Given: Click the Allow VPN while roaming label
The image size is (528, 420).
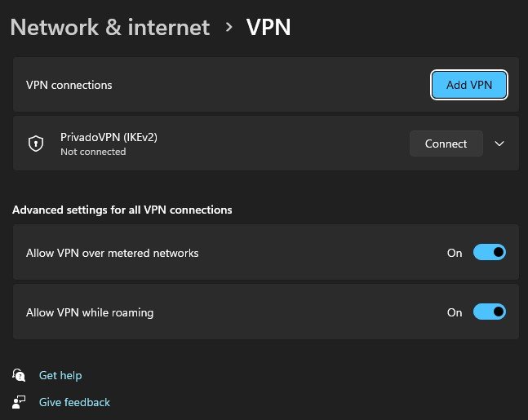Looking at the screenshot, I should (x=90, y=312).
